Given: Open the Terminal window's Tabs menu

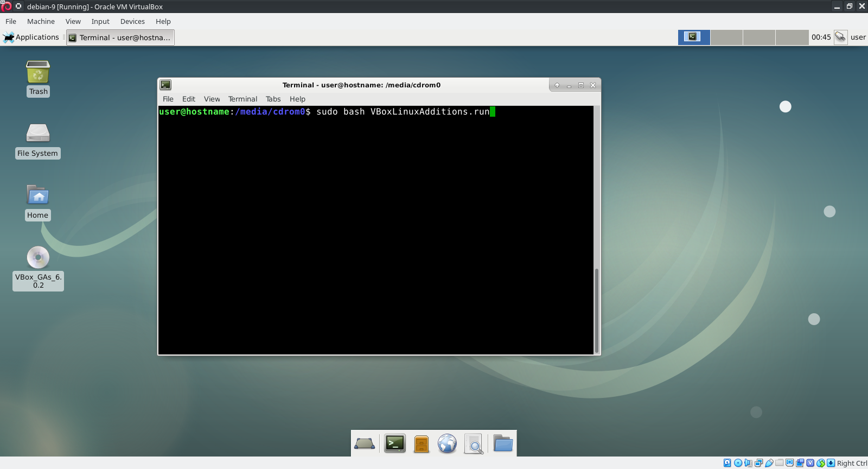Looking at the screenshot, I should [273, 99].
